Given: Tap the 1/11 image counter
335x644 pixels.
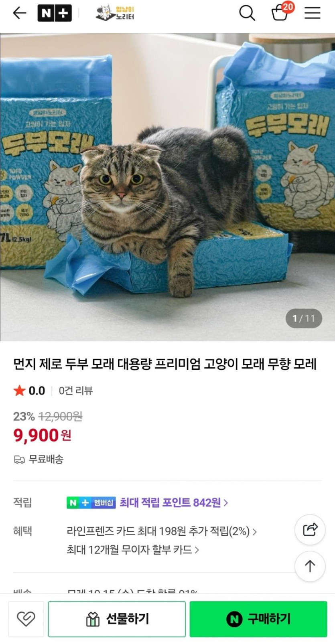Looking at the screenshot, I should [x=304, y=318].
